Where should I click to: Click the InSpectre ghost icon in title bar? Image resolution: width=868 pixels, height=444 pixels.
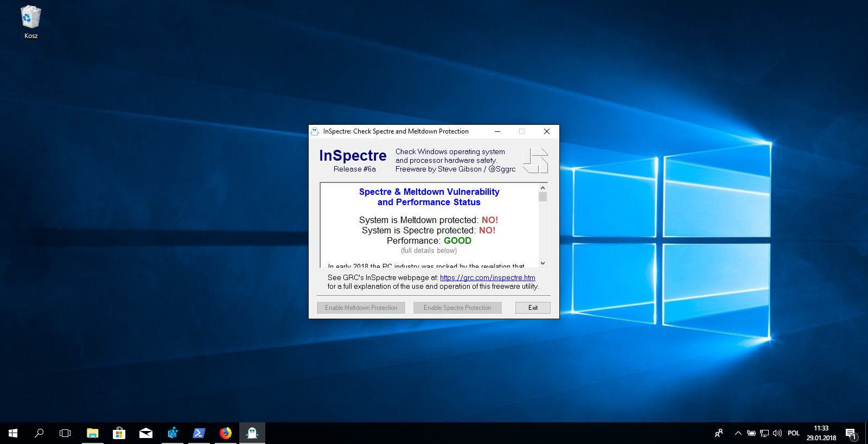pyautogui.click(x=315, y=131)
